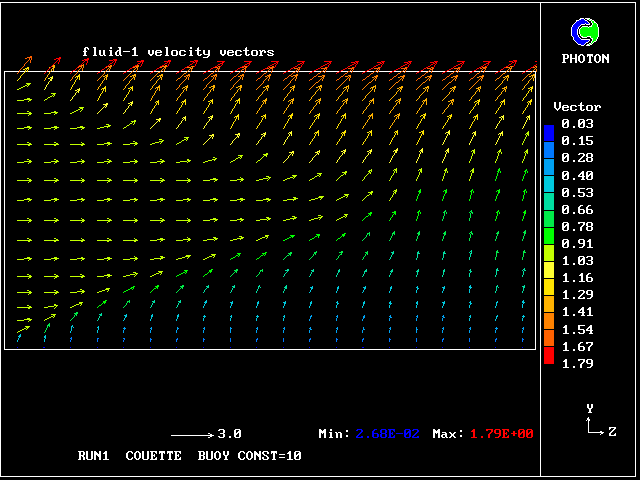Select the legend value 1.41

(x=577, y=312)
